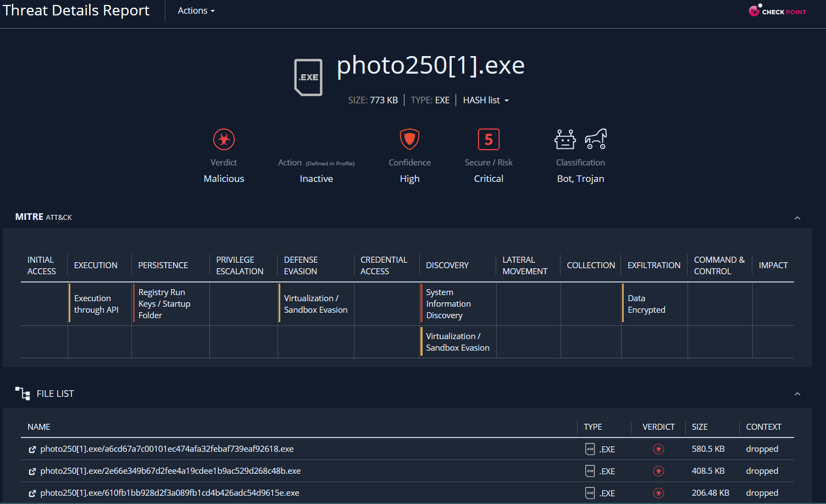Open the 610fb1bb928d2f3a089 dropped file link
826x504 pixels.
point(170,493)
